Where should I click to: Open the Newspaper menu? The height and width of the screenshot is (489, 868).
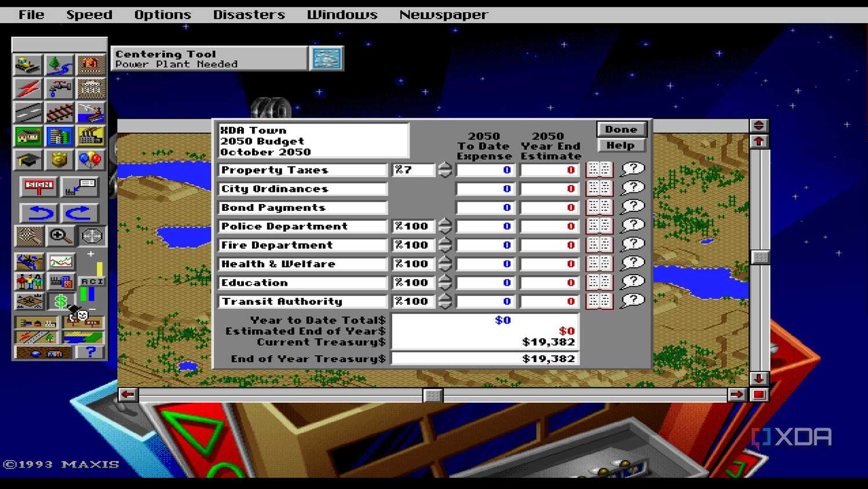[x=444, y=15]
